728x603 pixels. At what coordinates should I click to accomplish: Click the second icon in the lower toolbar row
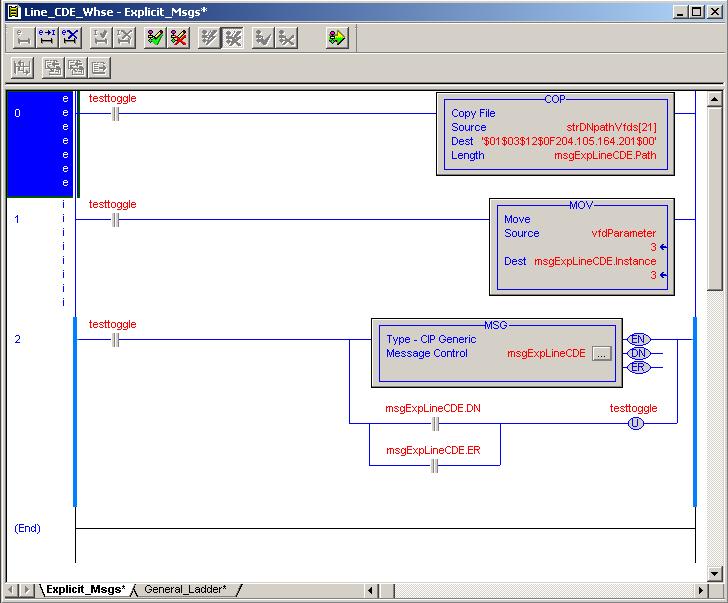(x=52, y=68)
